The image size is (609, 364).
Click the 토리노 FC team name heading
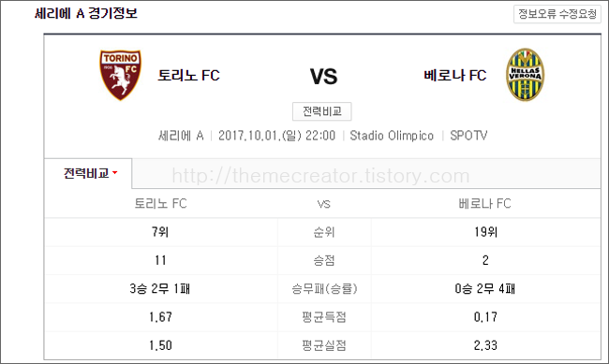click(x=188, y=75)
